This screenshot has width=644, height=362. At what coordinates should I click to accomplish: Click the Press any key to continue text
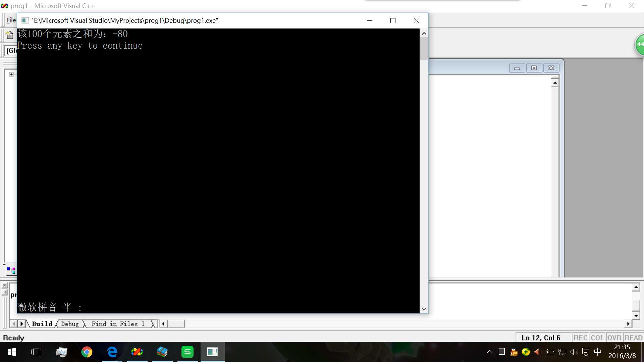click(x=80, y=46)
